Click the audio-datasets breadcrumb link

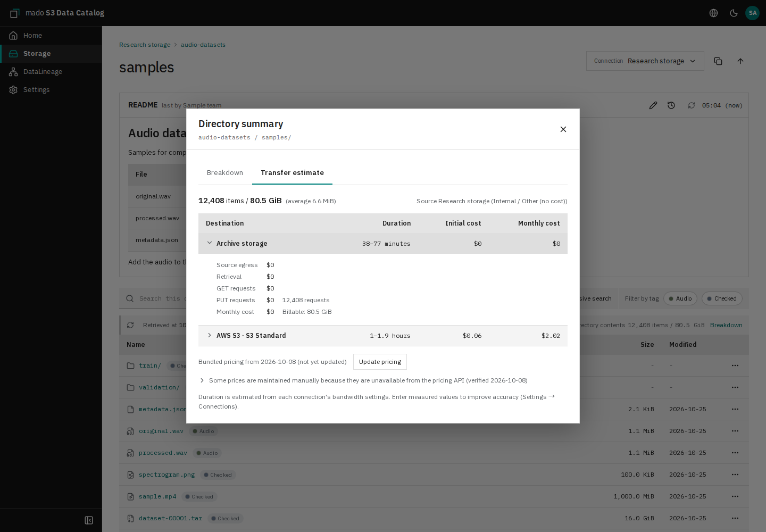click(x=203, y=45)
